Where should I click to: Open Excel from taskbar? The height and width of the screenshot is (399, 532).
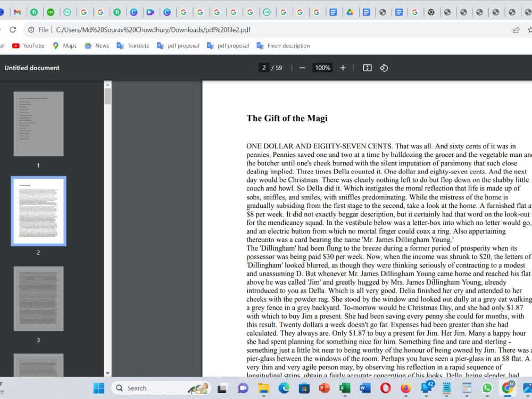(x=345, y=388)
